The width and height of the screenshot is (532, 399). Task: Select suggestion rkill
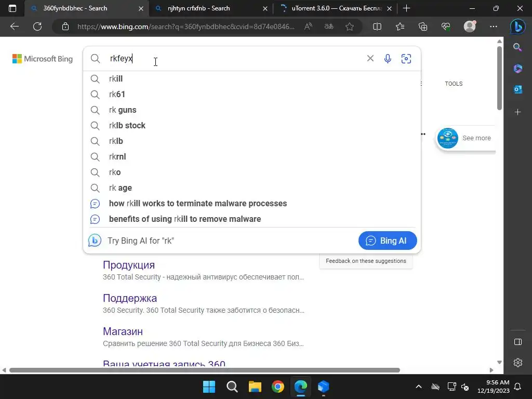point(252,79)
